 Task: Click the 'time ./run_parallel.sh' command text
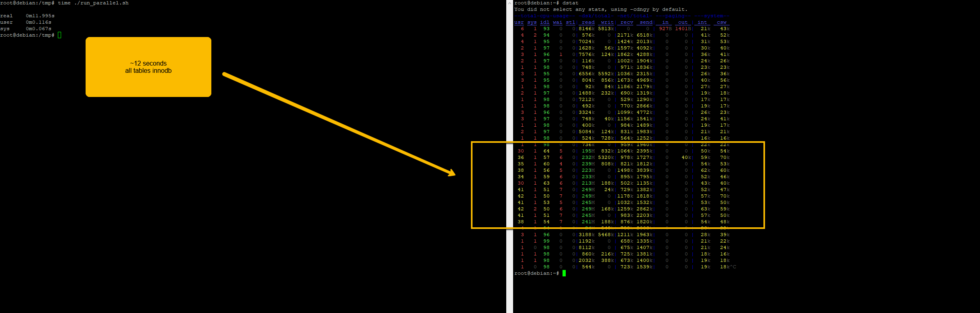pyautogui.click(x=93, y=3)
